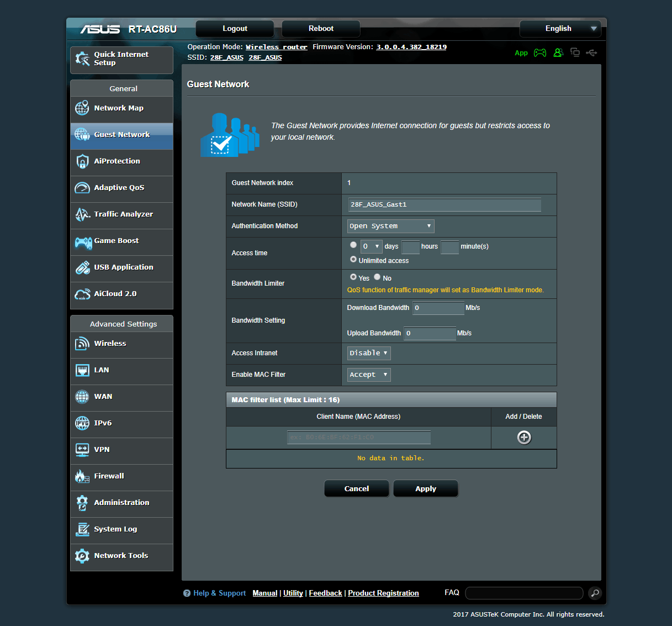
Task: Click the Upload Bandwidth field
Action: tap(430, 333)
